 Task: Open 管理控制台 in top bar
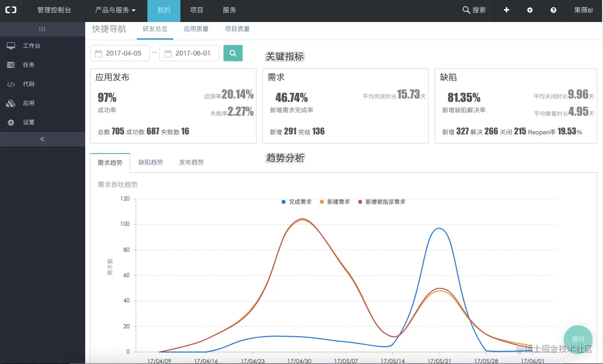[x=54, y=10]
